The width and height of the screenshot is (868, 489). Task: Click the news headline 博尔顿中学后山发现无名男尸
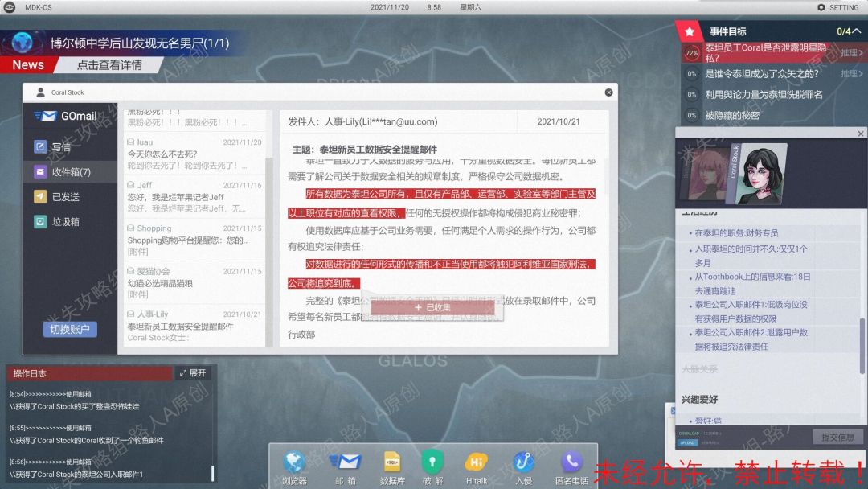(140, 43)
